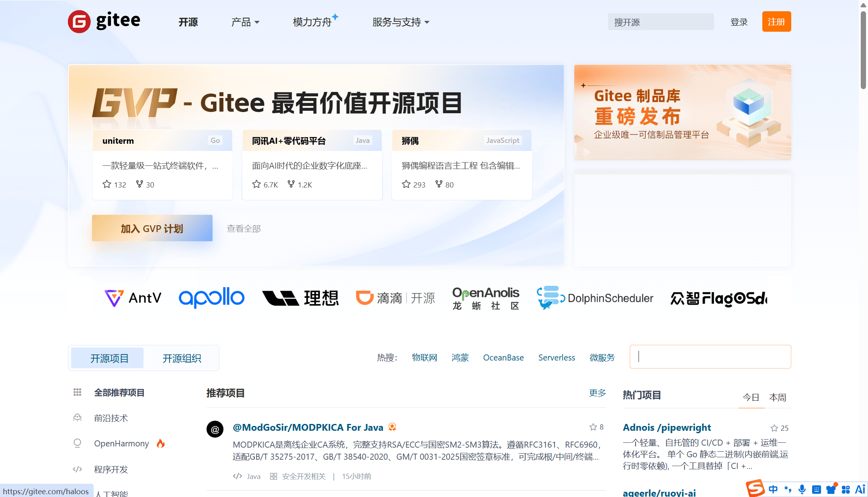Viewport: 868px width, 497px height.
Task: Star the Adnois/pipewright project
Action: click(774, 428)
